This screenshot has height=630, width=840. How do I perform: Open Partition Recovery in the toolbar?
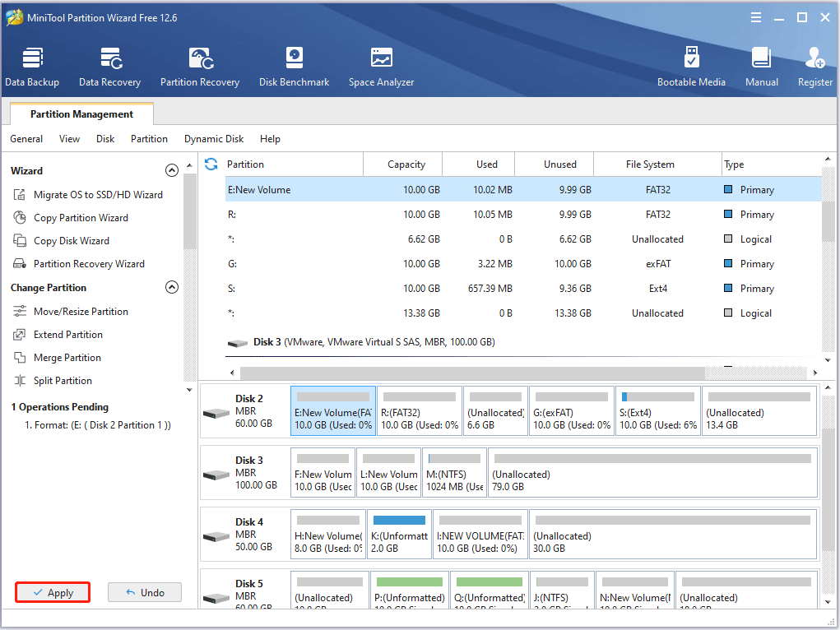tap(200, 67)
